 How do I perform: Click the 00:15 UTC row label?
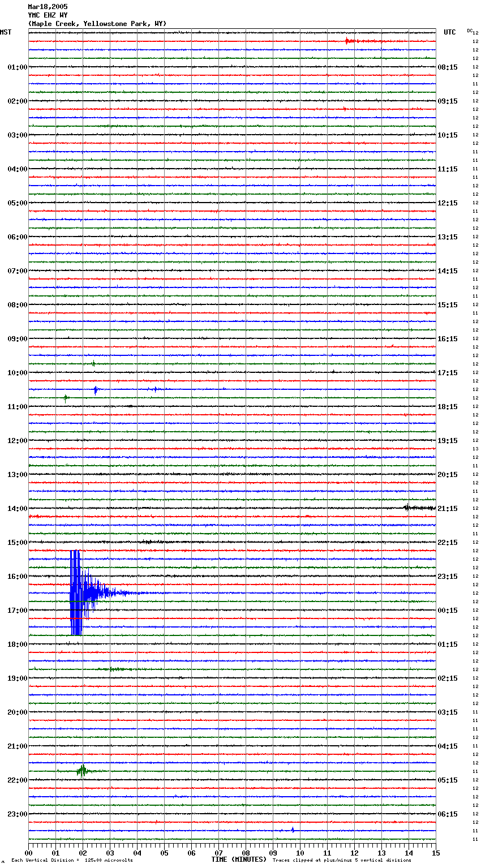tap(448, 611)
